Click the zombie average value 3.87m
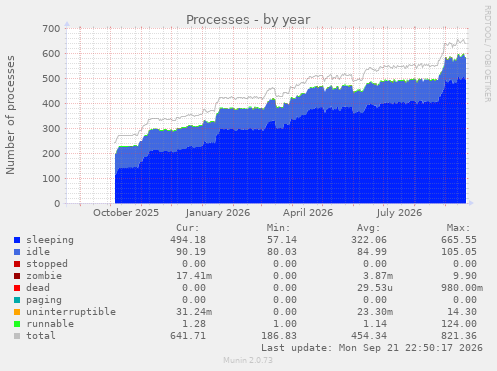 378,276
